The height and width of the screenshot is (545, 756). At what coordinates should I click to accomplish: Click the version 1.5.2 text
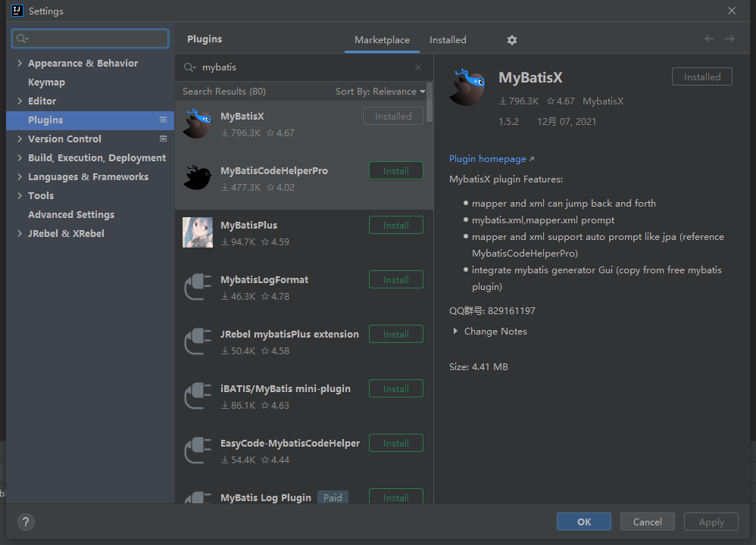(508, 121)
